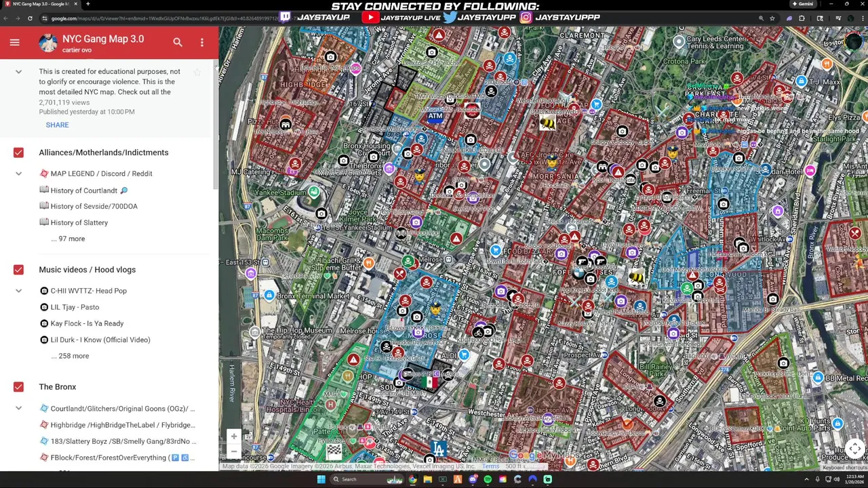Collapse Alliances/Motherlands/Indictments item list
The width and height of the screenshot is (868, 488).
click(x=18, y=174)
